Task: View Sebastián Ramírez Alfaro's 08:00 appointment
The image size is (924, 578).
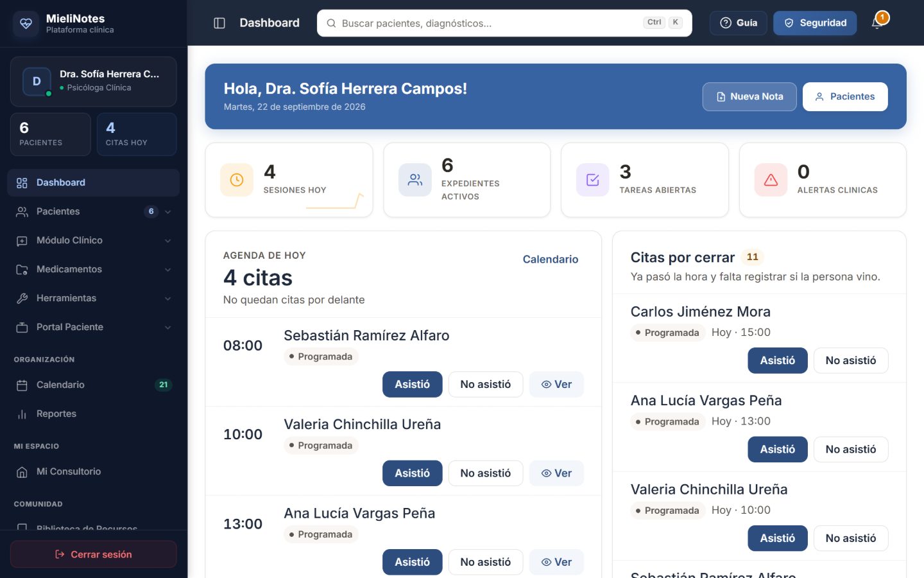Action: (556, 385)
